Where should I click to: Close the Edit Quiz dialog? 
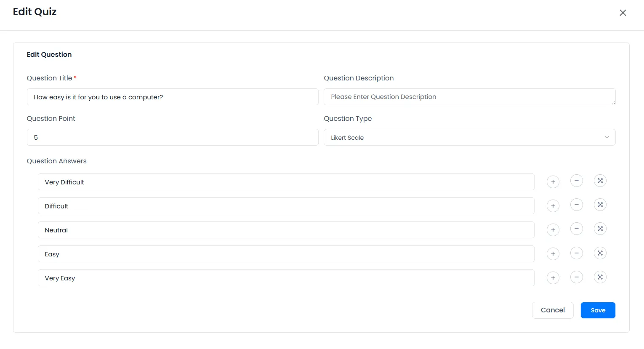(x=623, y=13)
